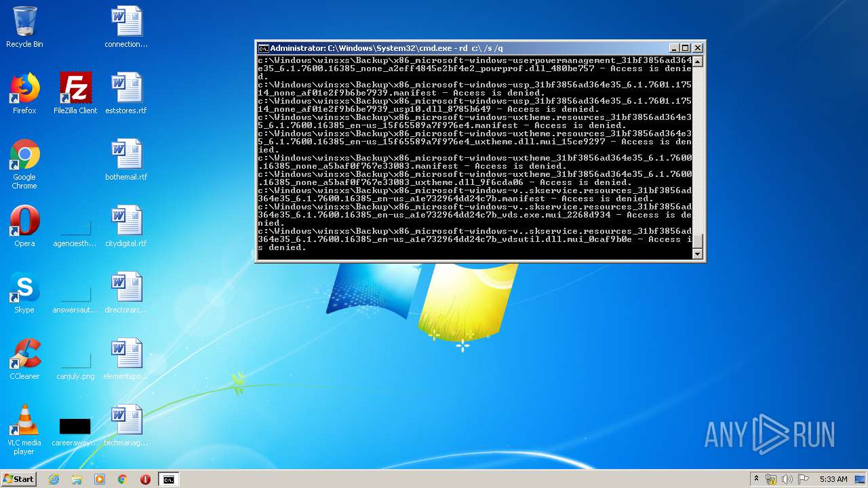Select the connection... document icon
Screen dimensions: 868x488
point(126,27)
